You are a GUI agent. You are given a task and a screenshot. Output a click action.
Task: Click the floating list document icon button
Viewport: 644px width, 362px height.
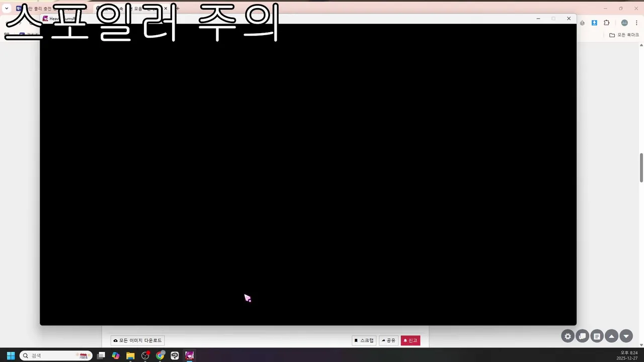coord(597,336)
